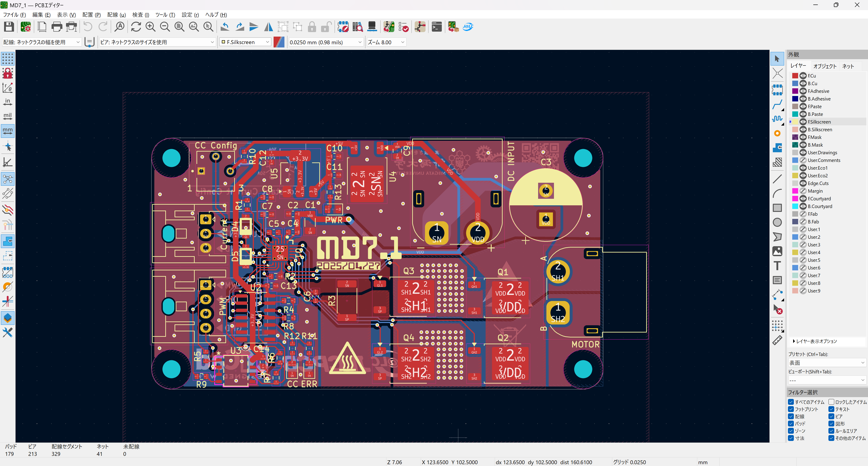The image size is (868, 466).
Task: Switch to the オブジェクト tab
Action: pos(825,66)
